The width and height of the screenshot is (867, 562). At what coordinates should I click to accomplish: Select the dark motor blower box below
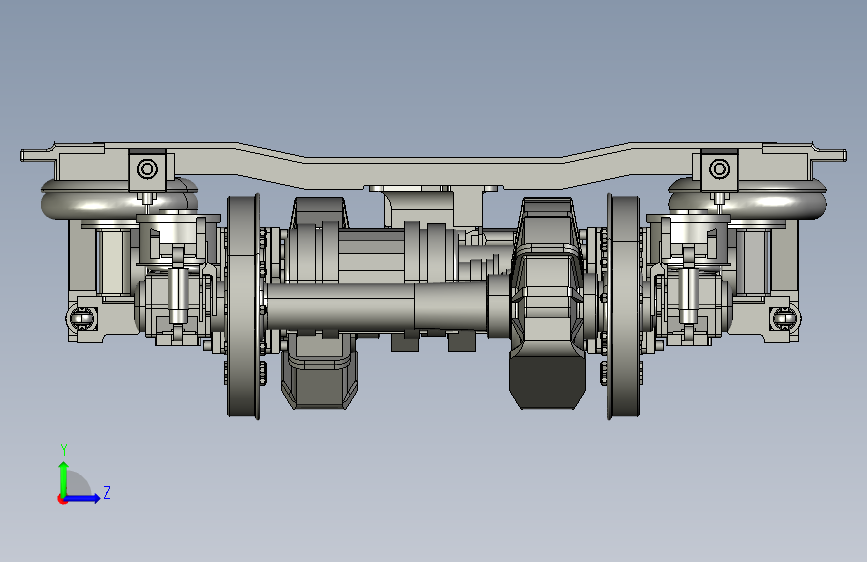tap(319, 372)
